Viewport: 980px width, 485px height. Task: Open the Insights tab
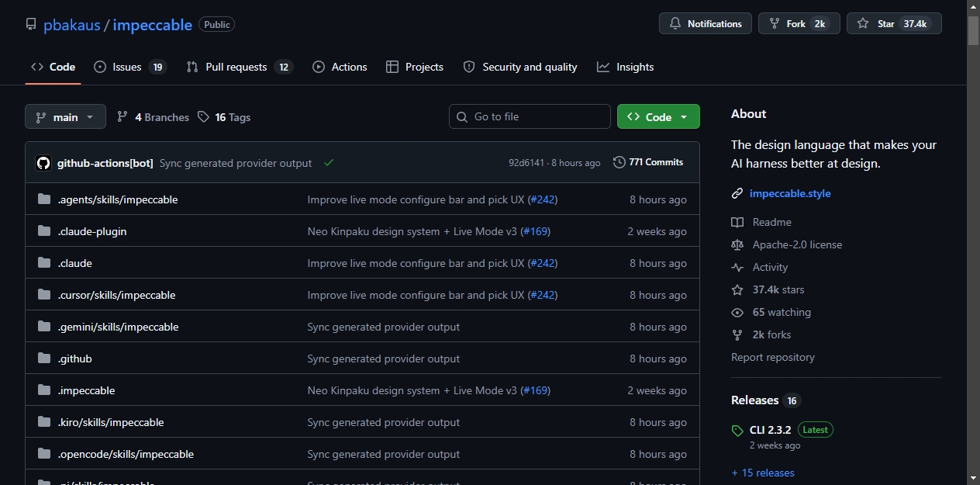click(626, 68)
